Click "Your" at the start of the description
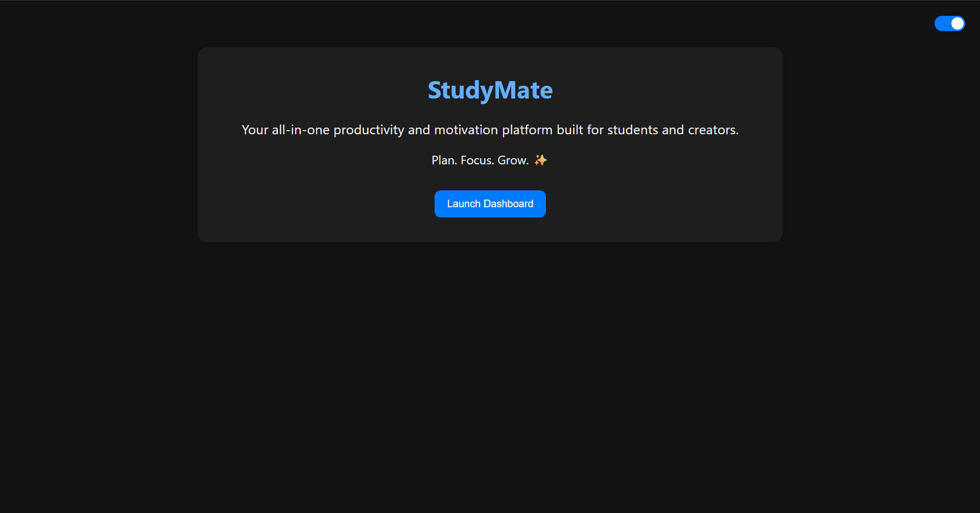 click(x=255, y=130)
